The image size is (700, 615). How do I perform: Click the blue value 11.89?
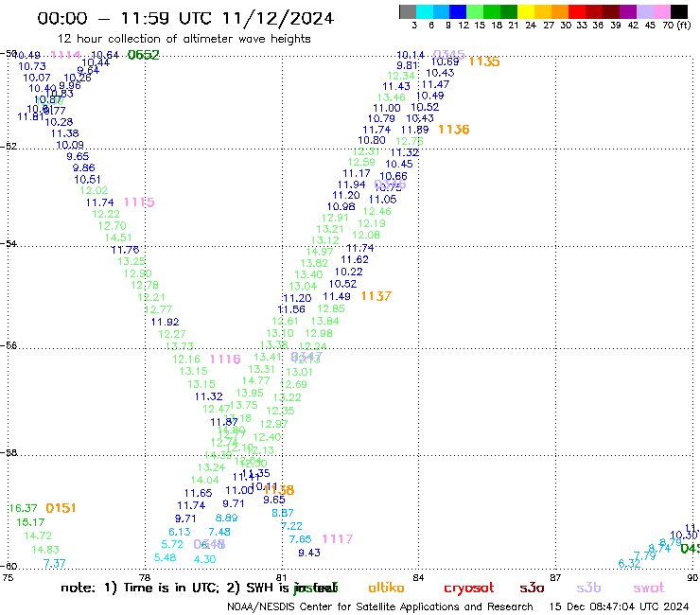click(x=414, y=130)
